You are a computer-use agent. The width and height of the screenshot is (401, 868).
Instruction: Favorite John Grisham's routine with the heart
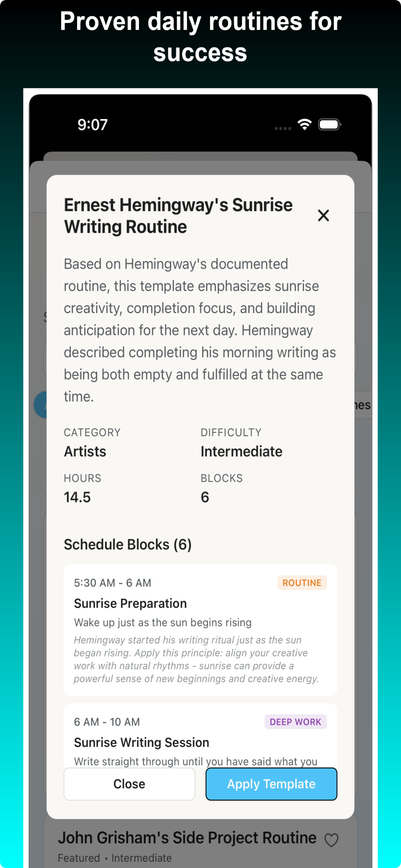click(x=331, y=840)
